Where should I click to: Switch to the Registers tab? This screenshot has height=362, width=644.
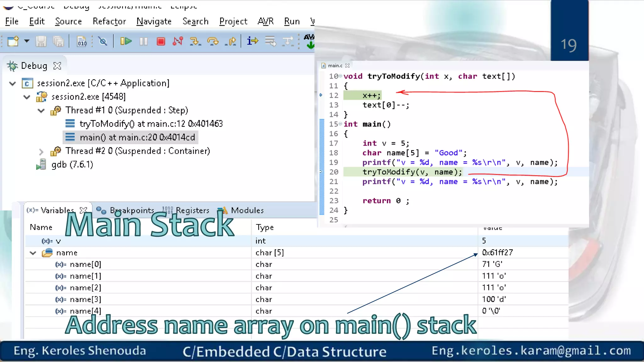[x=192, y=210]
